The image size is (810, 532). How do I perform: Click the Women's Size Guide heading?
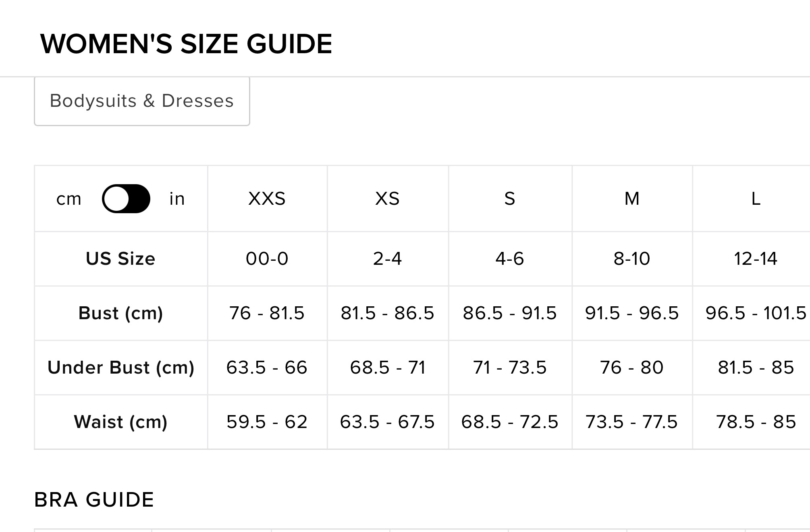point(186,44)
